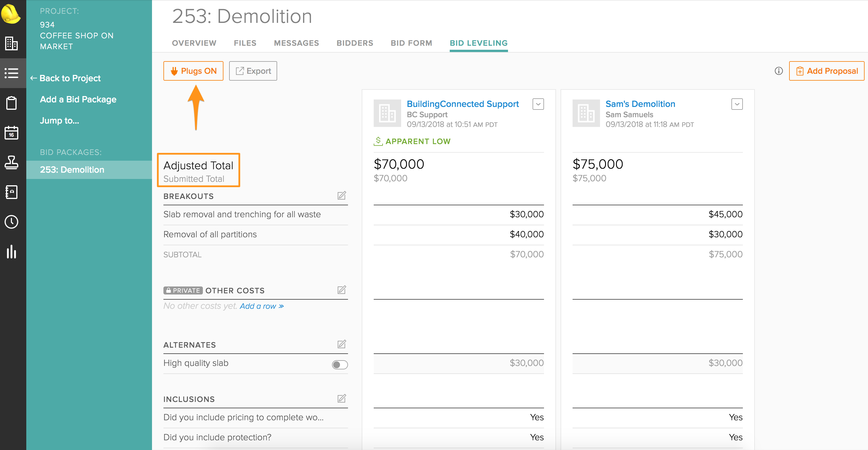Click the info circle icon
This screenshot has width=868, height=450.
[x=778, y=71]
